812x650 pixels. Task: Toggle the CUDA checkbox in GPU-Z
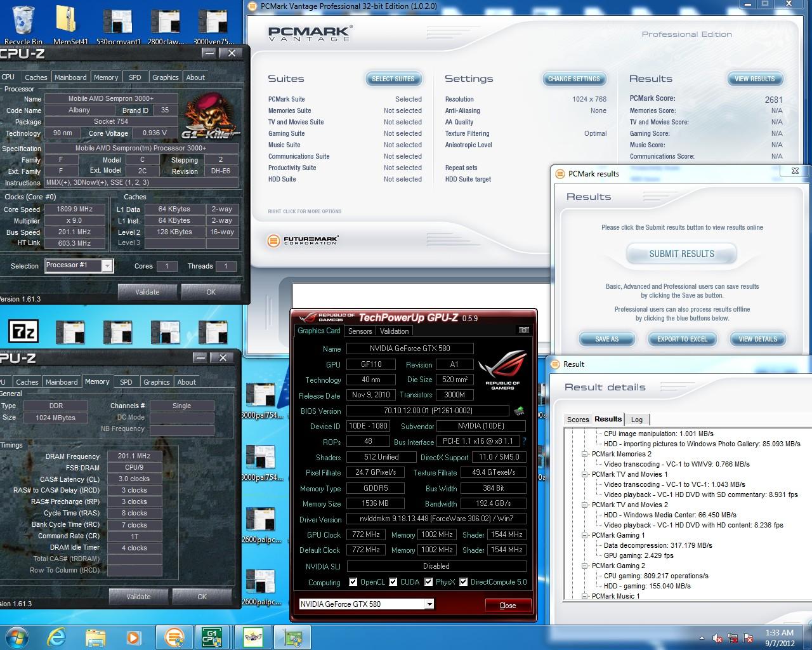393,582
